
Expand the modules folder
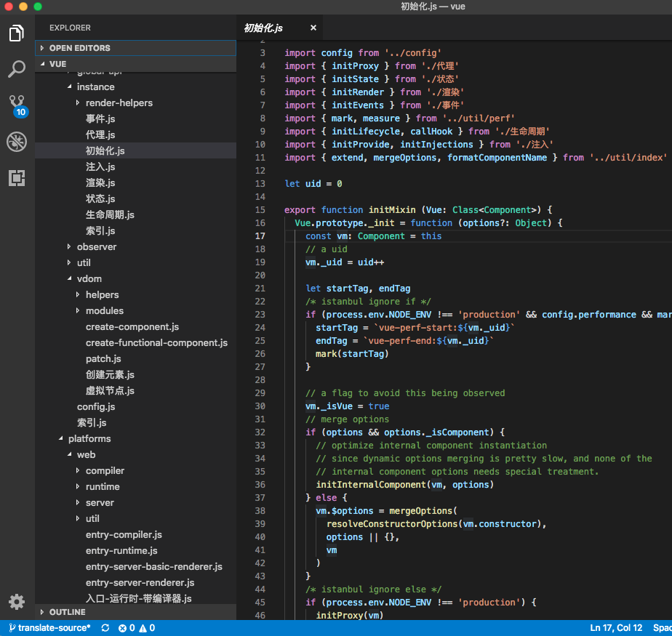(135, 310)
